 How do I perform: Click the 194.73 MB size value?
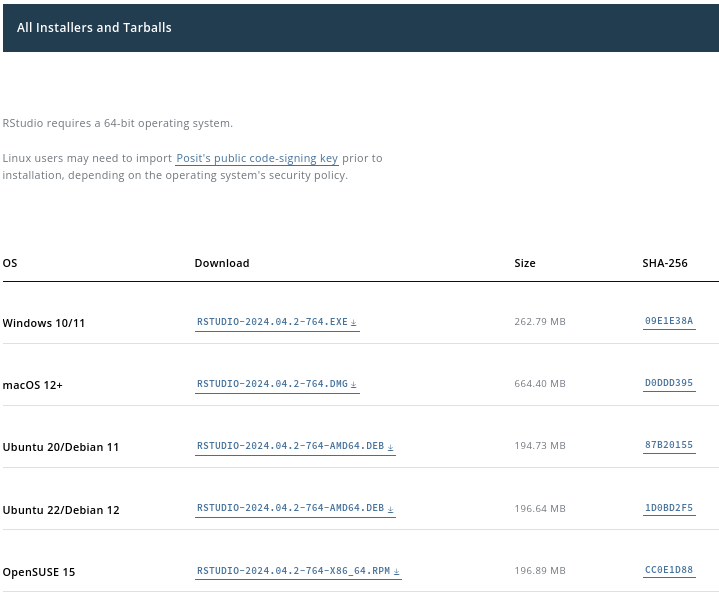[x=540, y=446]
